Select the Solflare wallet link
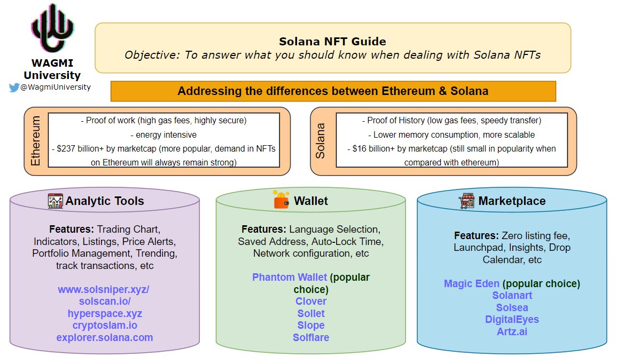 311,338
